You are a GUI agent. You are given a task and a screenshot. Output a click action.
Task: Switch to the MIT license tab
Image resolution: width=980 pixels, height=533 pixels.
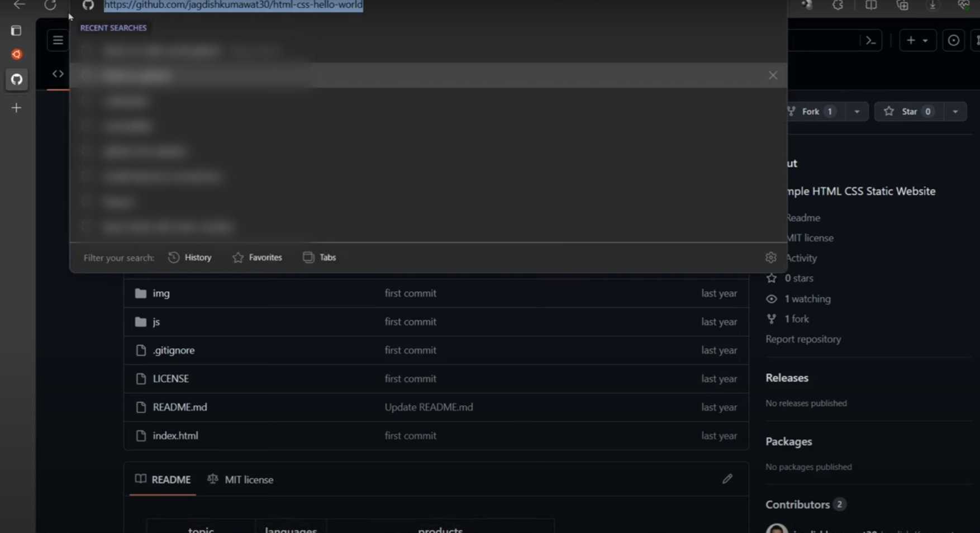[240, 479]
